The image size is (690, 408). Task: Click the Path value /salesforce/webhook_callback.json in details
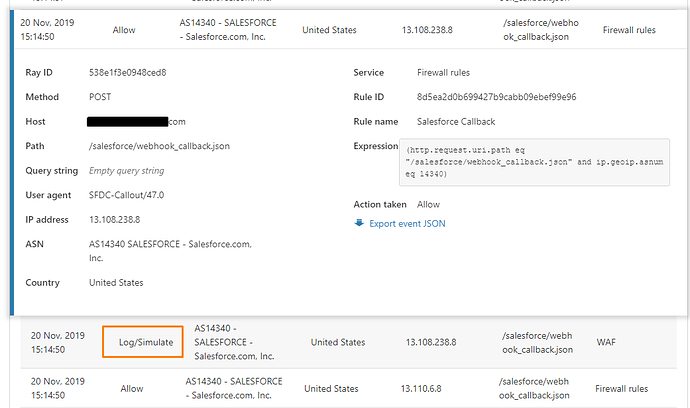point(159,146)
